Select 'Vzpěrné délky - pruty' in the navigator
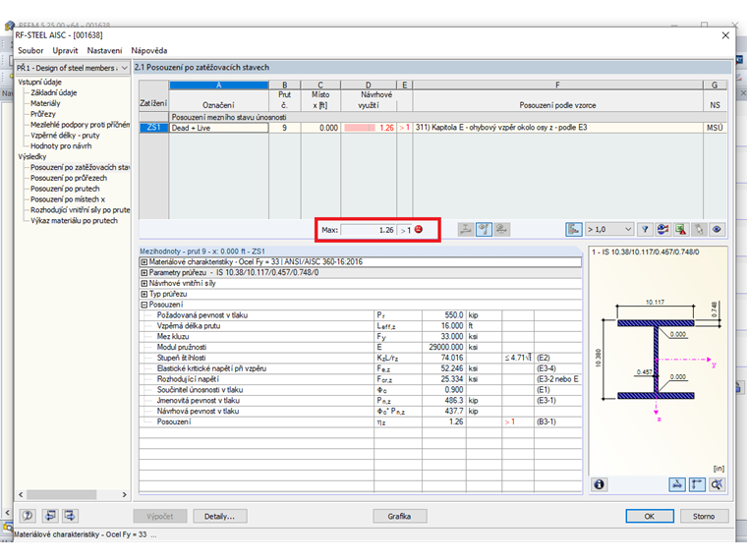Image resolution: width=747 pixels, height=560 pixels. pyautogui.click(x=65, y=136)
